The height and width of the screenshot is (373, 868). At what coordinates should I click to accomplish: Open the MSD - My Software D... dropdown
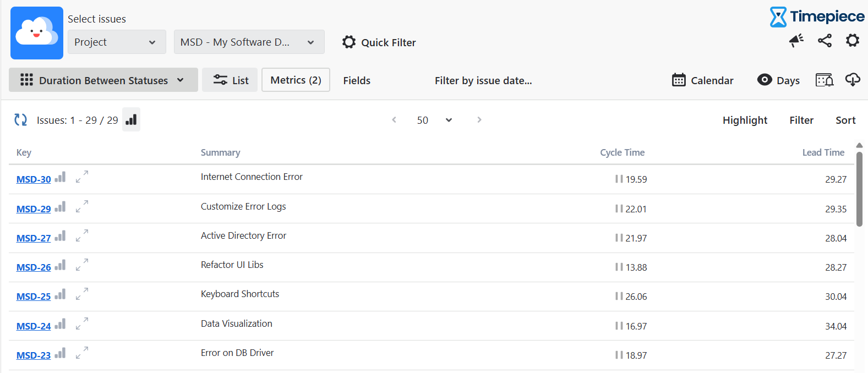tap(249, 42)
